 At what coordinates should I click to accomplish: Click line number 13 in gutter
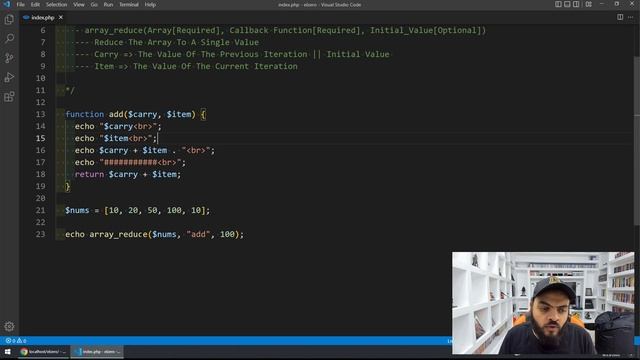coord(40,114)
